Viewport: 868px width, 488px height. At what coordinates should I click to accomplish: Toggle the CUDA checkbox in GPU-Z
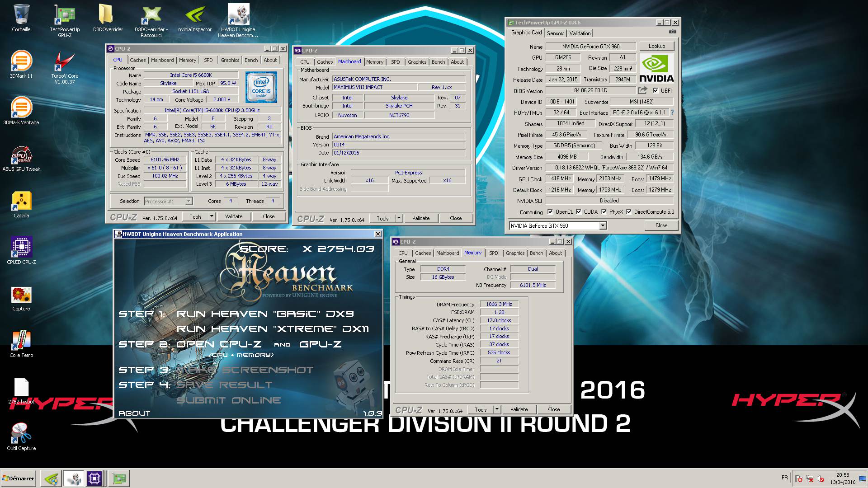[579, 211]
